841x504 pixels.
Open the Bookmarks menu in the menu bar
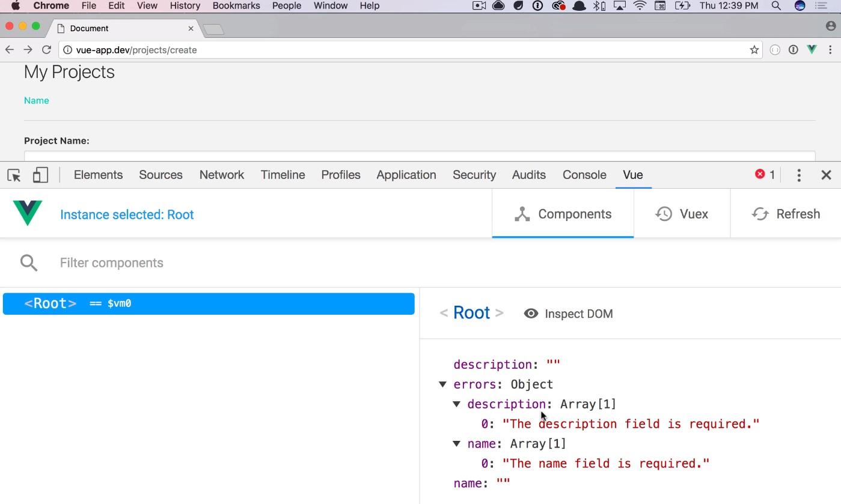pyautogui.click(x=236, y=5)
